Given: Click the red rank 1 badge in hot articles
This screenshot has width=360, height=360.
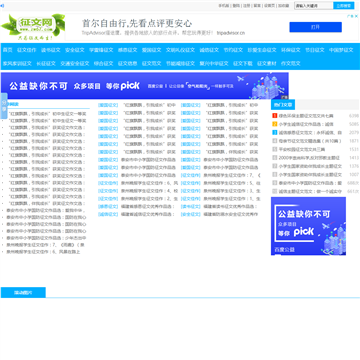Looking at the screenshot, I should [x=275, y=116].
